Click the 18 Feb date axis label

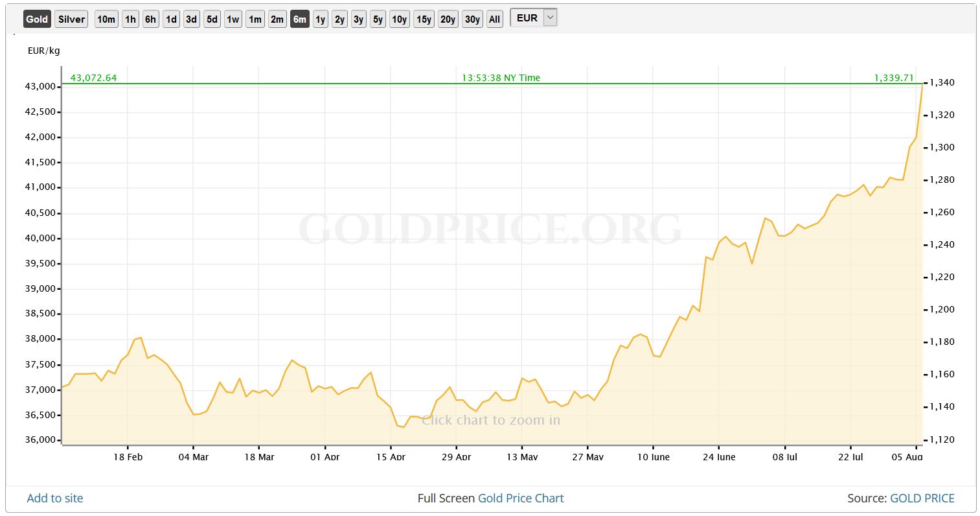[x=128, y=456]
